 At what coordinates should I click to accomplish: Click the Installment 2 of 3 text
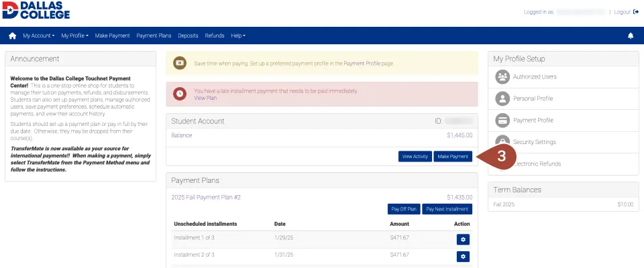click(194, 255)
